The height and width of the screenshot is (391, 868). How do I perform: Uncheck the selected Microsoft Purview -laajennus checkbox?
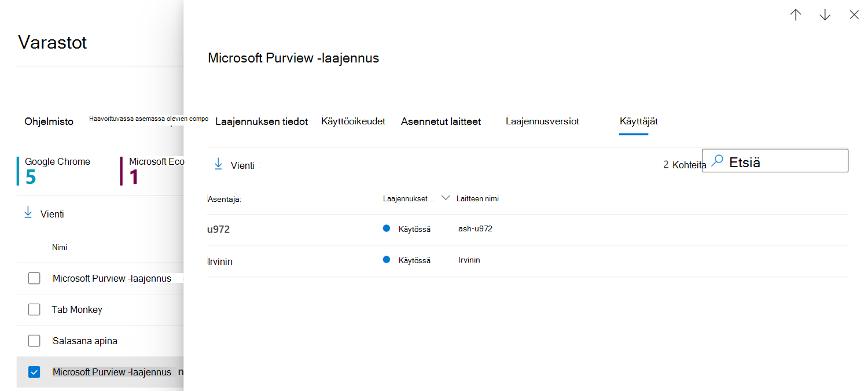click(34, 372)
